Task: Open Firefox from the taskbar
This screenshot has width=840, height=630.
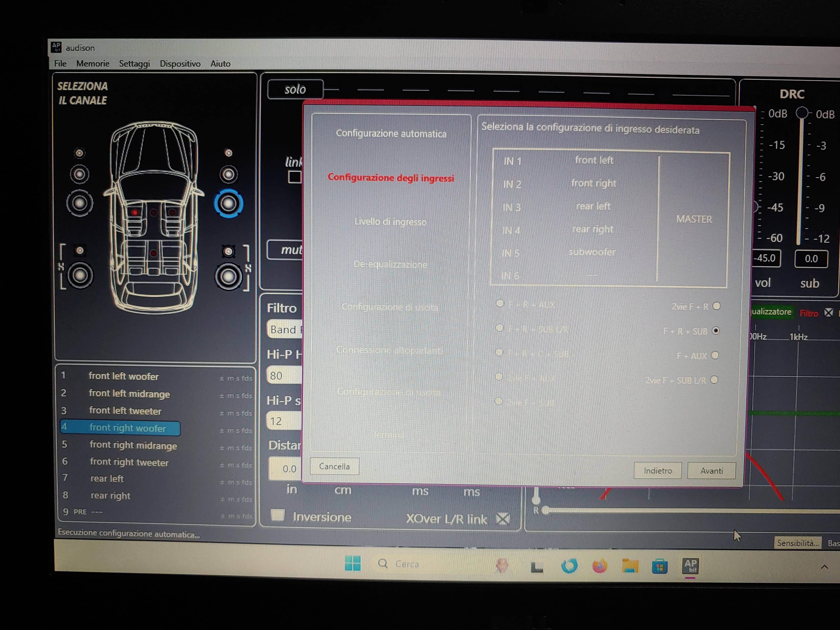Action: click(x=600, y=566)
